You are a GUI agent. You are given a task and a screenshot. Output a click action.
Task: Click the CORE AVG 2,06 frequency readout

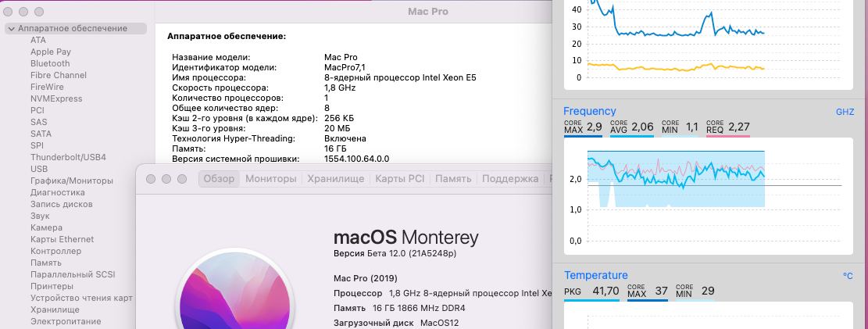[631, 127]
